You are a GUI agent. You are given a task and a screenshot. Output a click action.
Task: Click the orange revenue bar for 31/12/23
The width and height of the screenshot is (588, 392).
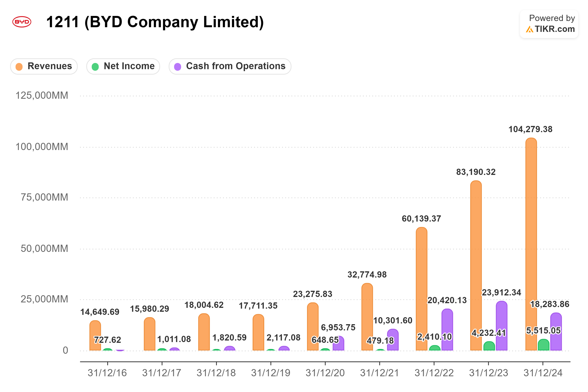[x=476, y=265]
